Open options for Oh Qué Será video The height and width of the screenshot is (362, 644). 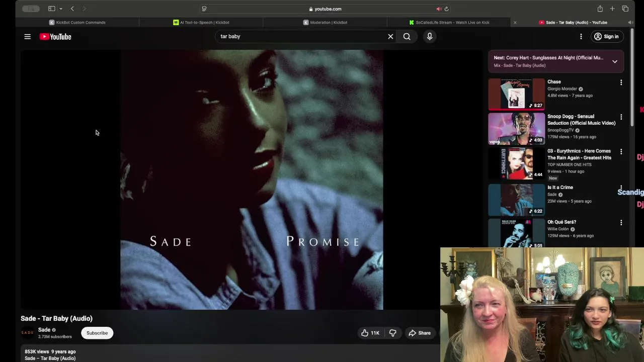621,223
